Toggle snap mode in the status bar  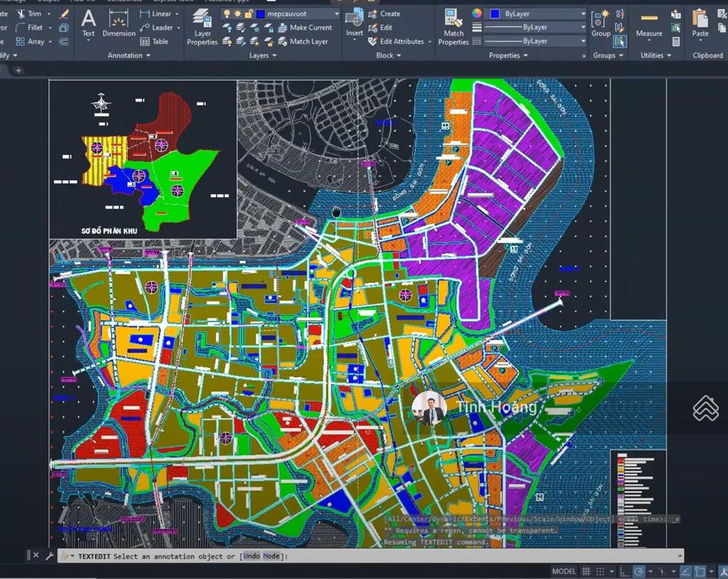tap(600, 571)
